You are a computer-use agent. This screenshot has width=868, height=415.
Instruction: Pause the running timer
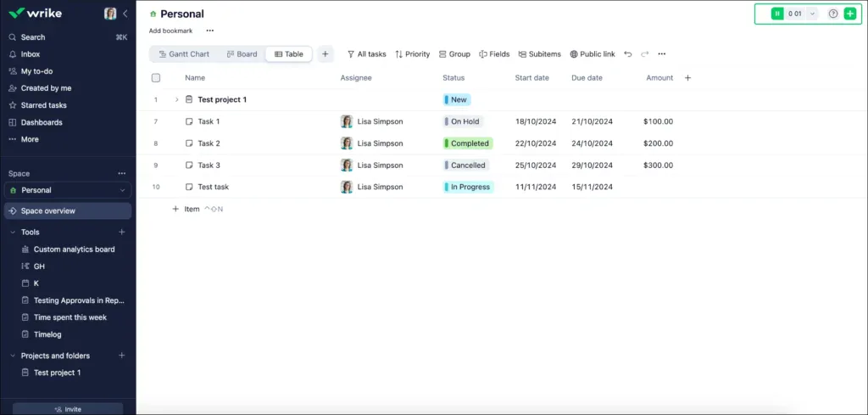pos(777,14)
